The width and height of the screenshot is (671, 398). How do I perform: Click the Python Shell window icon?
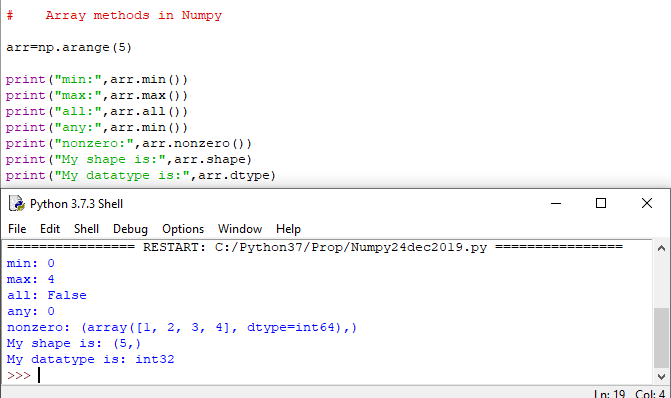[17, 204]
